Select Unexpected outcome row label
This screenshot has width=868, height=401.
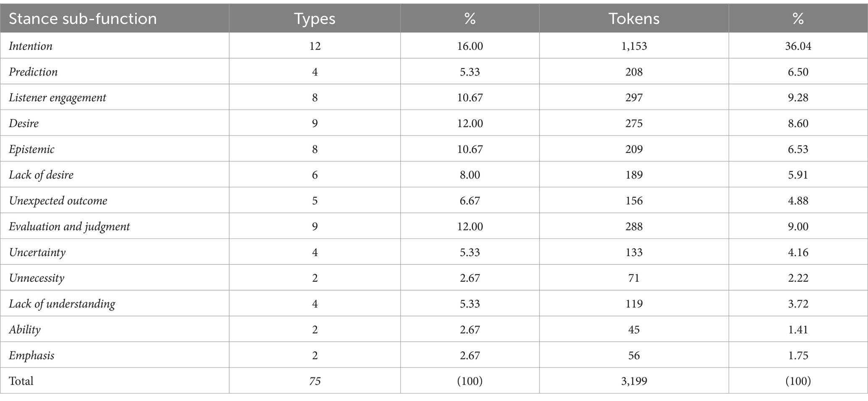[x=58, y=201]
